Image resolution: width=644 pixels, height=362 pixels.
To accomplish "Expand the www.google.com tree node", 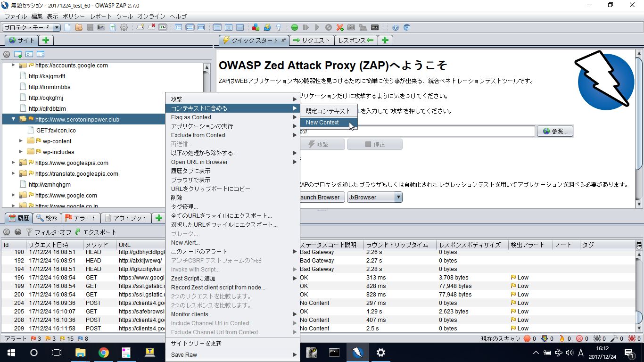I will coord(14,195).
